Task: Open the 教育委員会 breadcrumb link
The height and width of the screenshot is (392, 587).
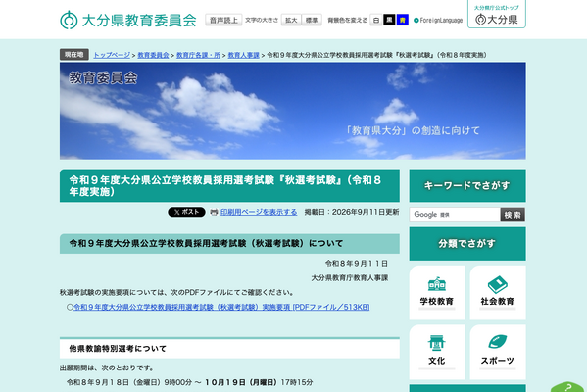Action: click(153, 55)
